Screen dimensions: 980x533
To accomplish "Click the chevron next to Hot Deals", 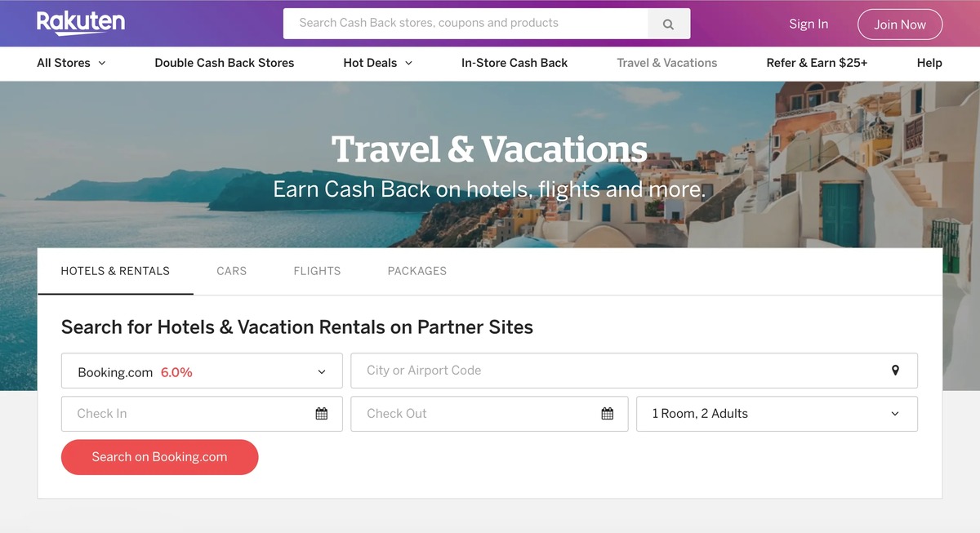I will 408,63.
